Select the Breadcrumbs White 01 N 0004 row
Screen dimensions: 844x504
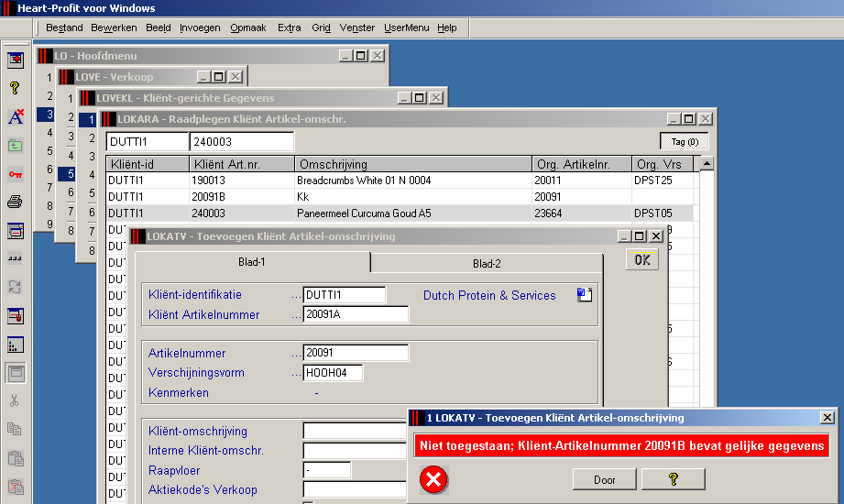pyautogui.click(x=400, y=181)
